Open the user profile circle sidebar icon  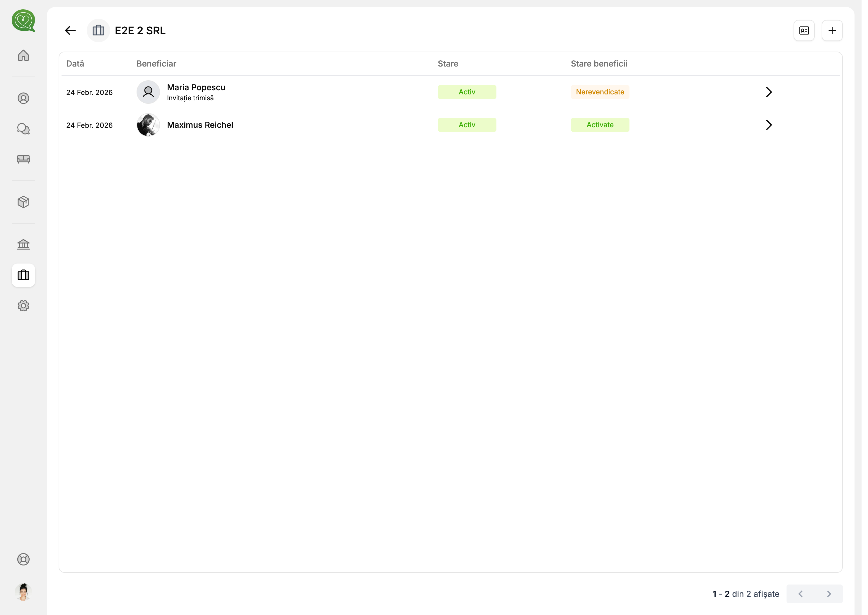tap(23, 98)
